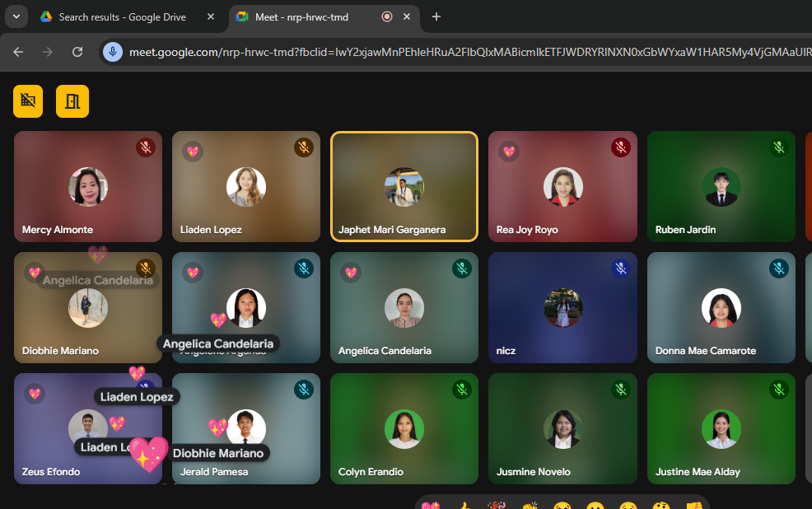
Task: Reload the Meet page
Action: point(77,52)
